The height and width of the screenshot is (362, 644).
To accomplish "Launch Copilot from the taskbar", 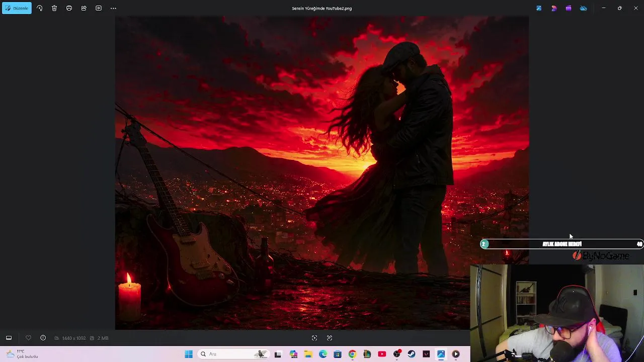I will click(x=293, y=354).
